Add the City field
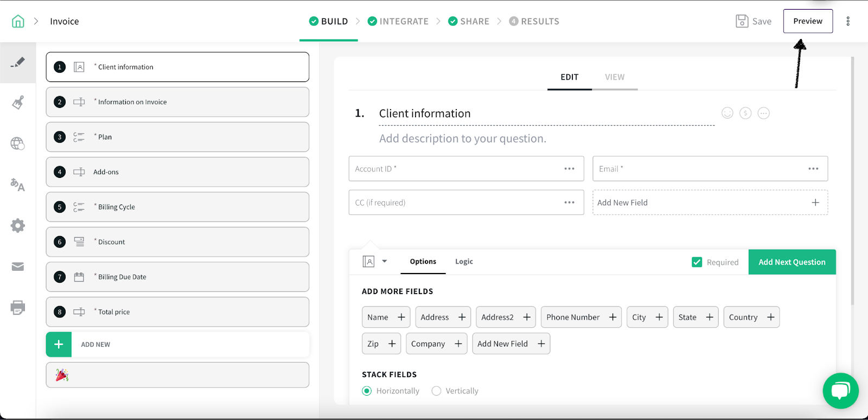The height and width of the screenshot is (420, 868). [x=647, y=317]
